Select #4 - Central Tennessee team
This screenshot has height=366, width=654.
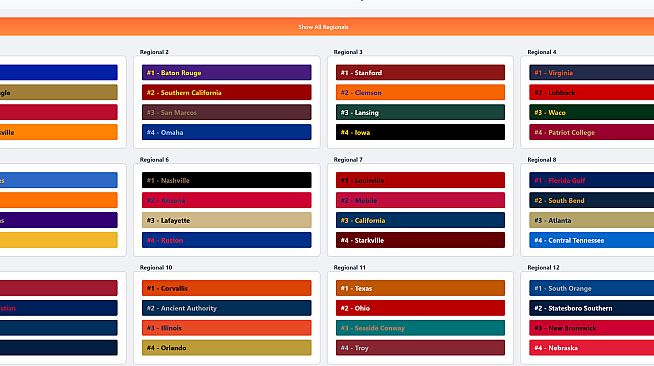pyautogui.click(x=591, y=240)
